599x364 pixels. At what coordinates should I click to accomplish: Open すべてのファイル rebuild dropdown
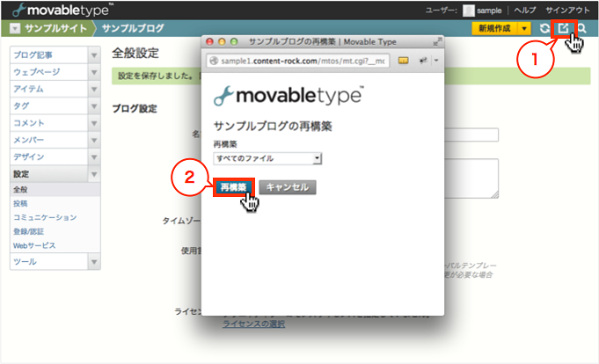coord(267,158)
